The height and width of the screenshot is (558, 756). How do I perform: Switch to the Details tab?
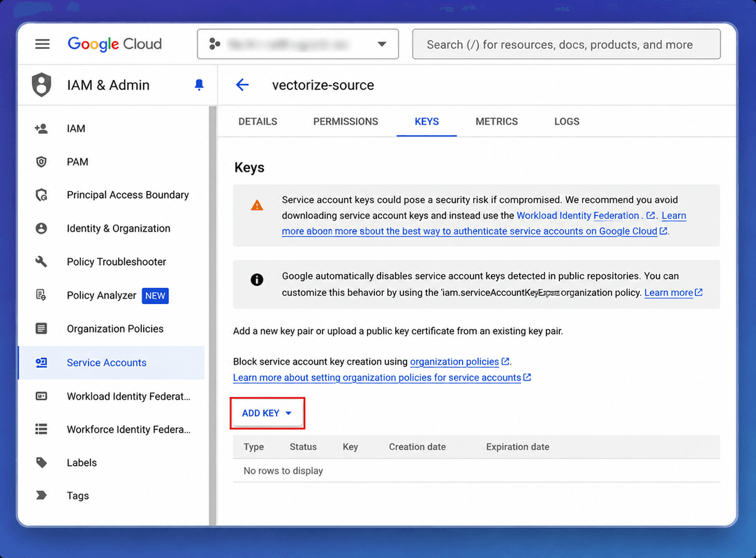258,121
